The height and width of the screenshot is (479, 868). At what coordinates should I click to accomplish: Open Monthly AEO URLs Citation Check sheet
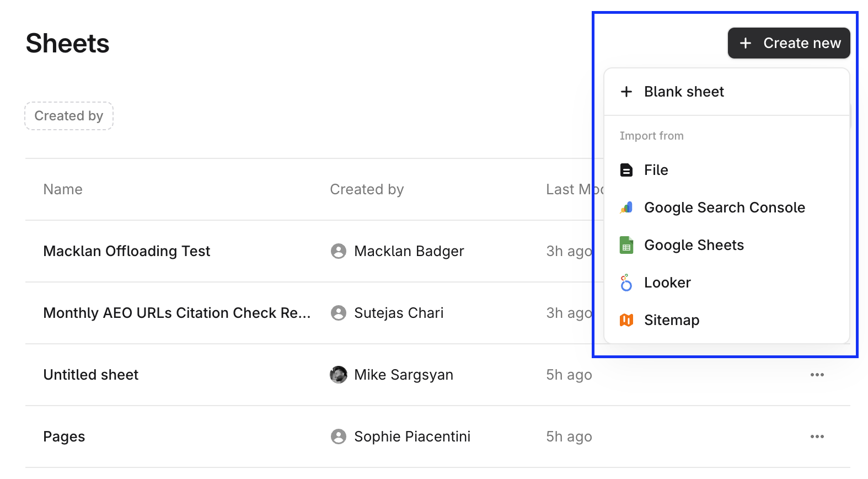tap(177, 313)
